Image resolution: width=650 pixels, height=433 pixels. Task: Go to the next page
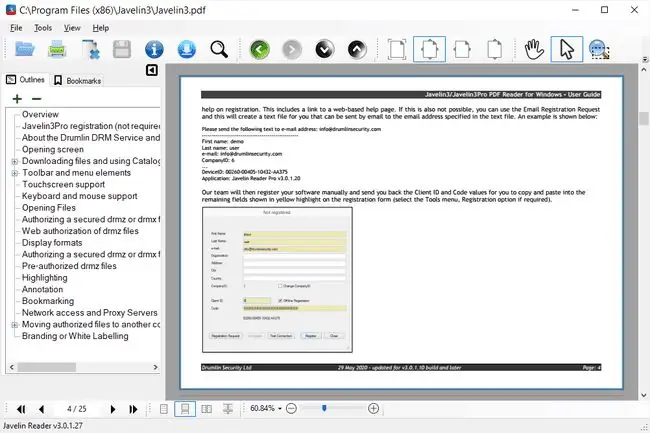click(112, 409)
